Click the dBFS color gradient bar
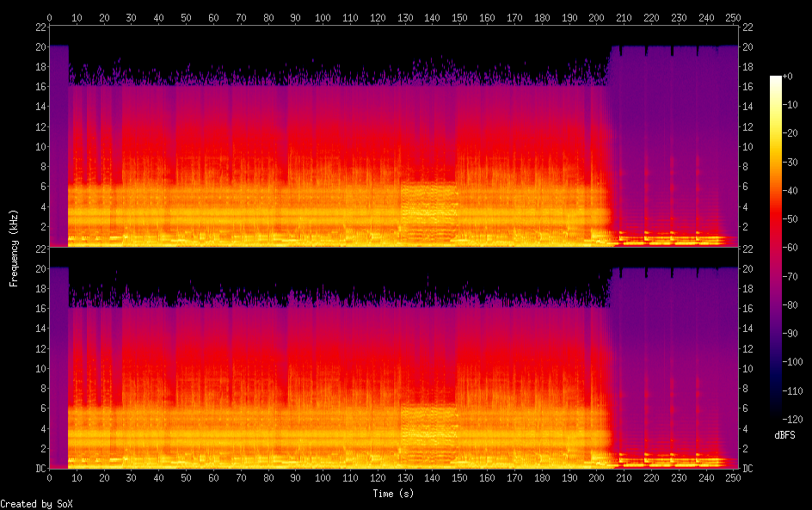Viewport: 812px width, 510px height. click(775, 248)
